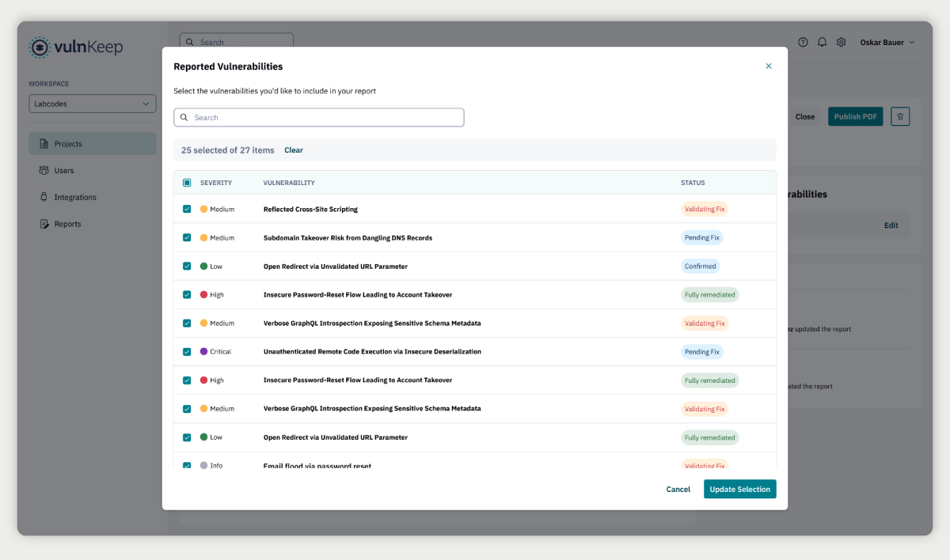Click the '25 selected of 27 items' text

tap(228, 150)
